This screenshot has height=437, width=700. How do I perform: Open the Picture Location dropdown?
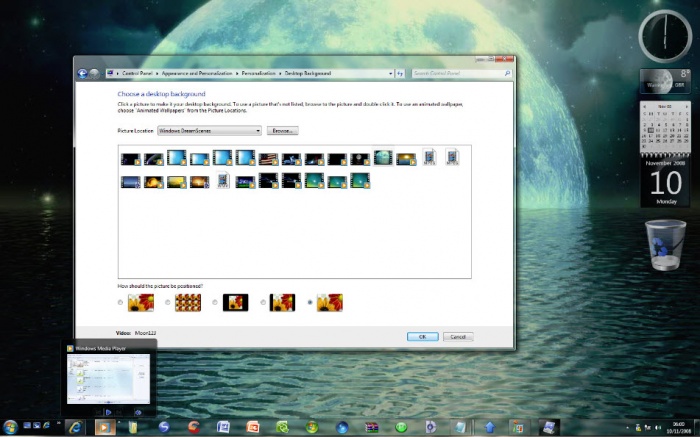pos(209,131)
